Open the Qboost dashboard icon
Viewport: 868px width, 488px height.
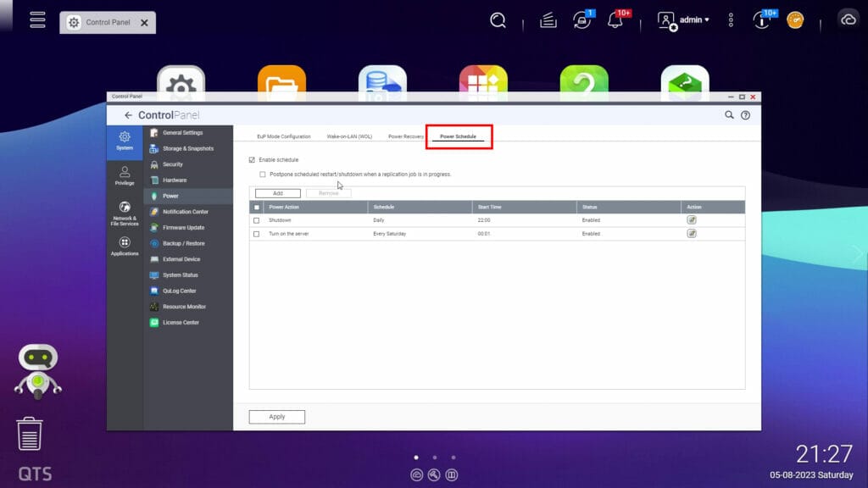click(x=794, y=18)
